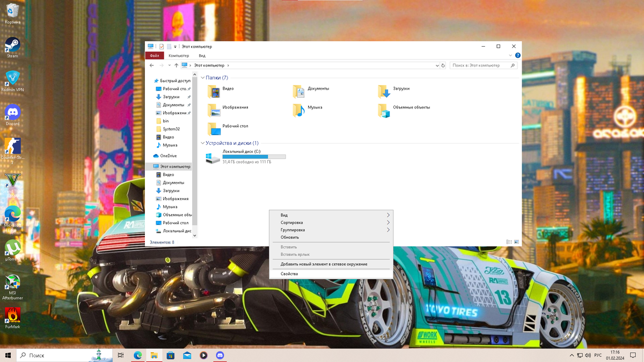Click the Properties icon in the title bar toolbar
Viewport: 644px width, 362px height.
[x=161, y=47]
